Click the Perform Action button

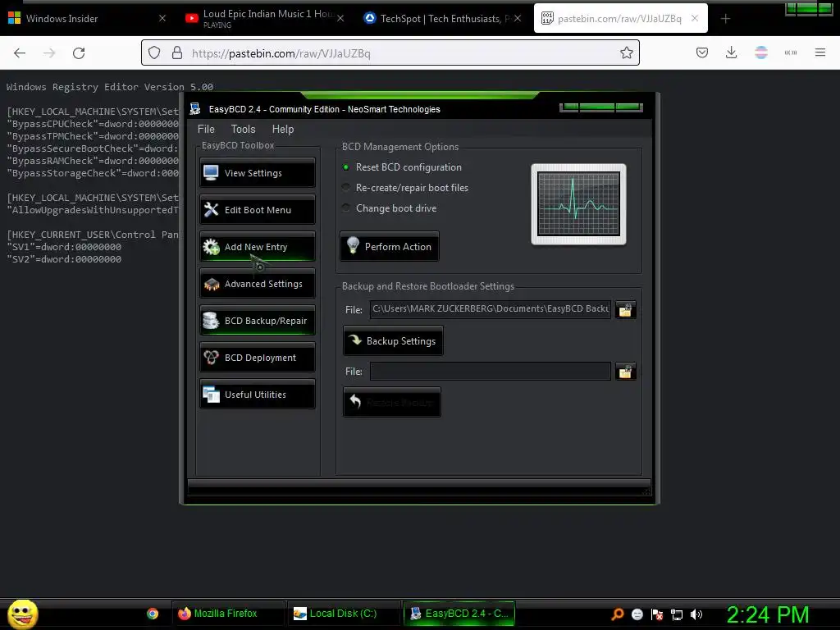click(390, 246)
